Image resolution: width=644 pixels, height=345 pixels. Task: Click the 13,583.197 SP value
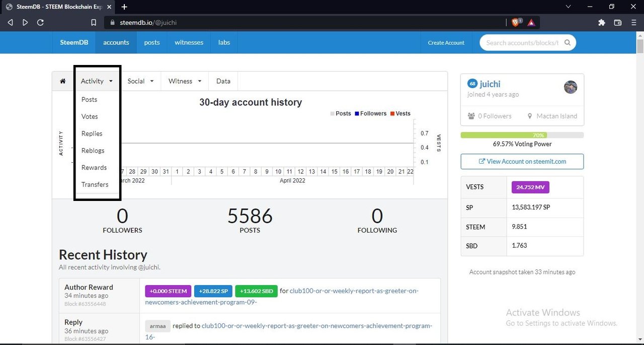531,207
